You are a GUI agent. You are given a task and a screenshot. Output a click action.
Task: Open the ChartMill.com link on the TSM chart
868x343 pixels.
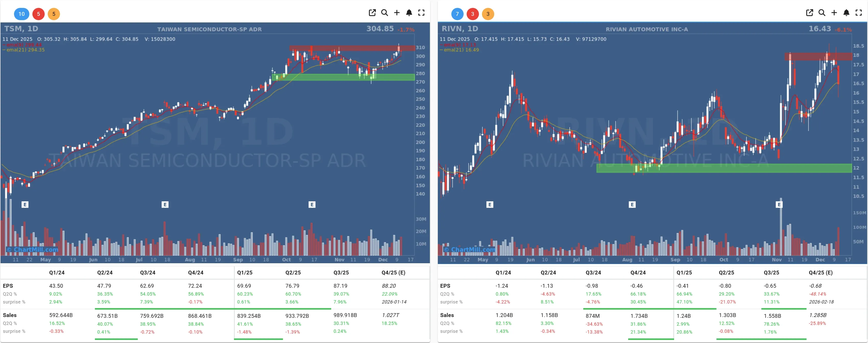tap(32, 250)
